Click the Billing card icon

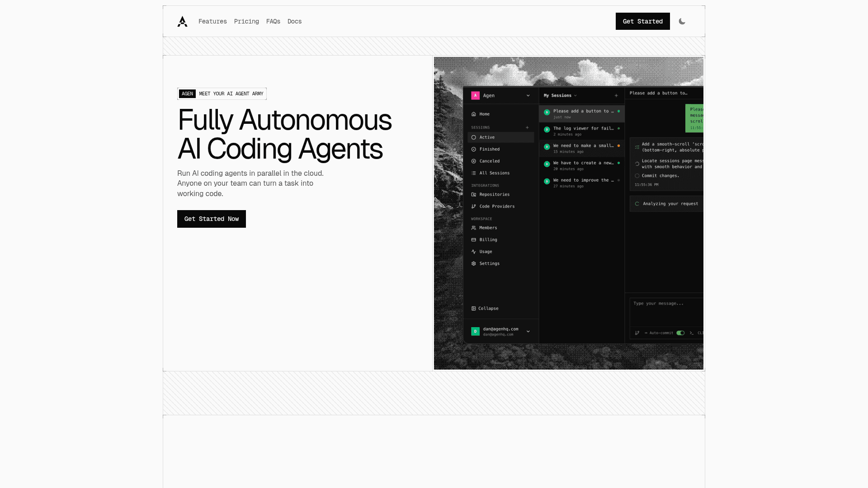[x=473, y=240]
